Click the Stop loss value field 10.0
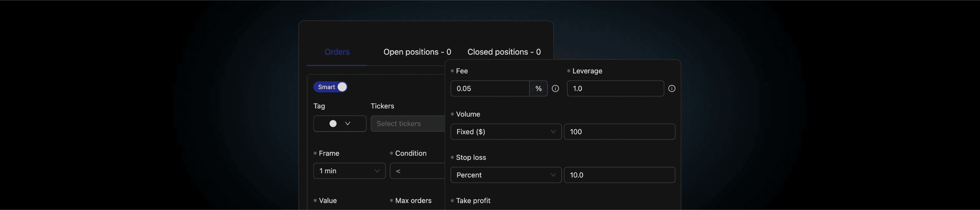980x210 pixels. tap(619, 175)
